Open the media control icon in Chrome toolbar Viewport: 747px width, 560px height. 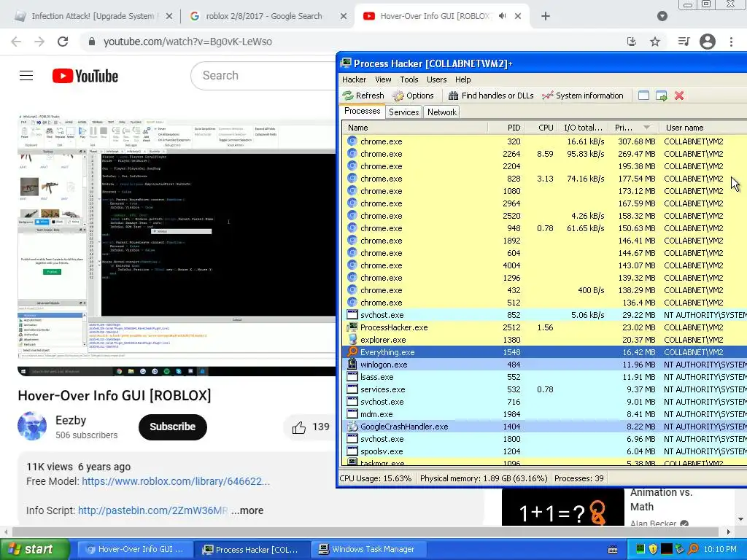684,42
